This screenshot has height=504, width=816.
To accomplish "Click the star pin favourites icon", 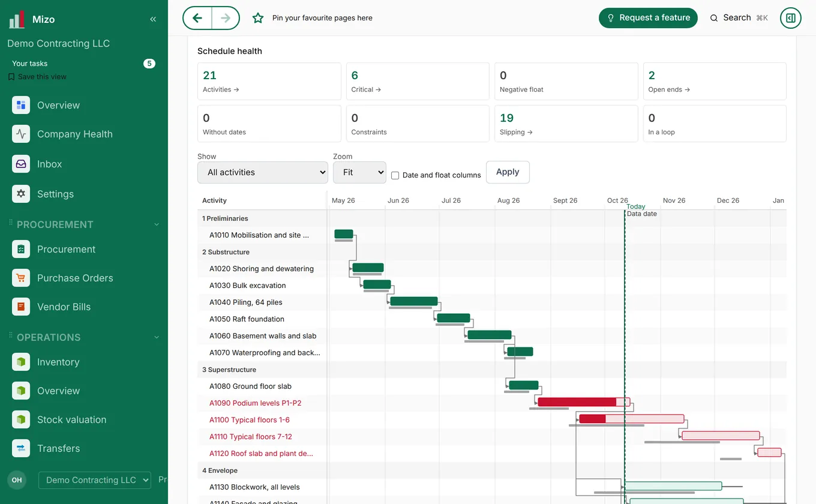I will click(x=258, y=18).
